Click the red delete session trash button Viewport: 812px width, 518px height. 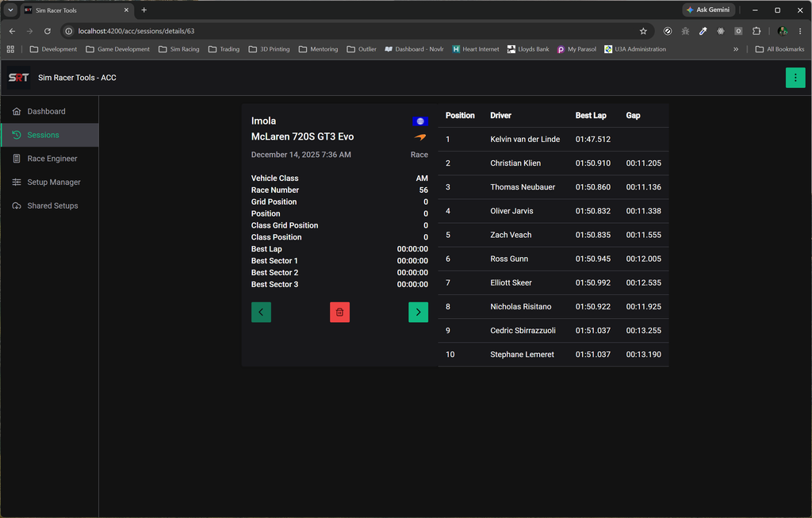[x=339, y=312]
